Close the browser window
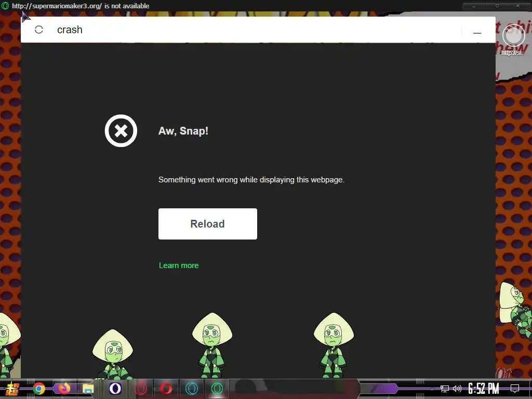The width and height of the screenshot is (532, 399). click(x=518, y=6)
